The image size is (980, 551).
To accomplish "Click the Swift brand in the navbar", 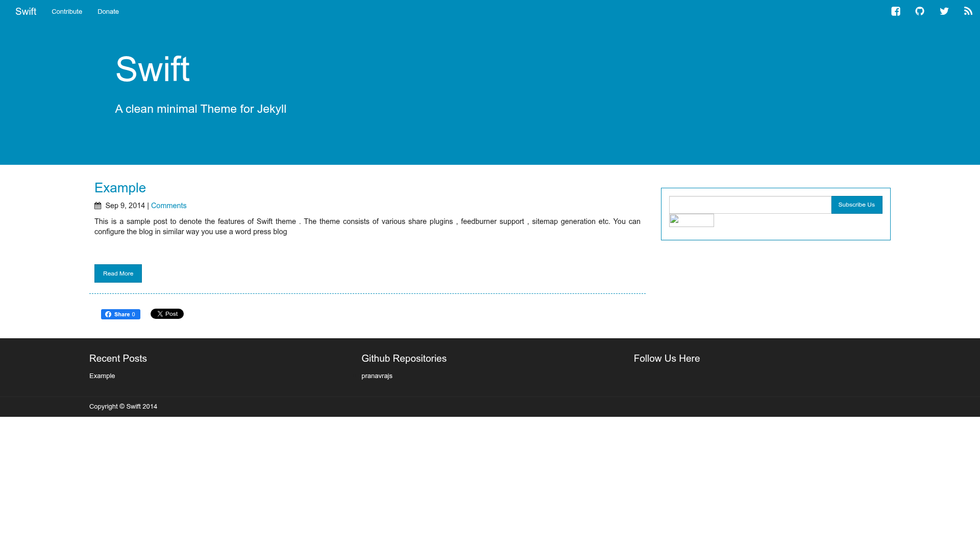I will 26,11.
